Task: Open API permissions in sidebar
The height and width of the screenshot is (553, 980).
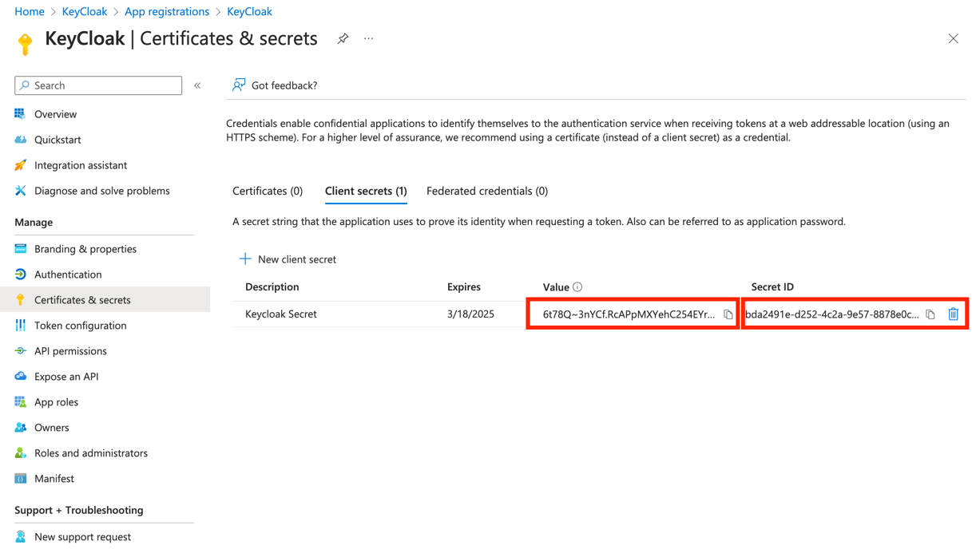Action: [x=70, y=351]
